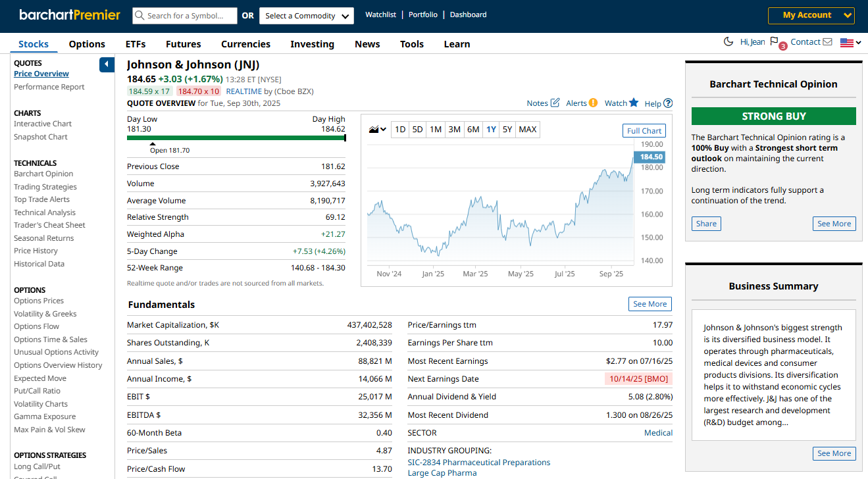
Task: Select the 5Y chart period
Action: tap(507, 130)
